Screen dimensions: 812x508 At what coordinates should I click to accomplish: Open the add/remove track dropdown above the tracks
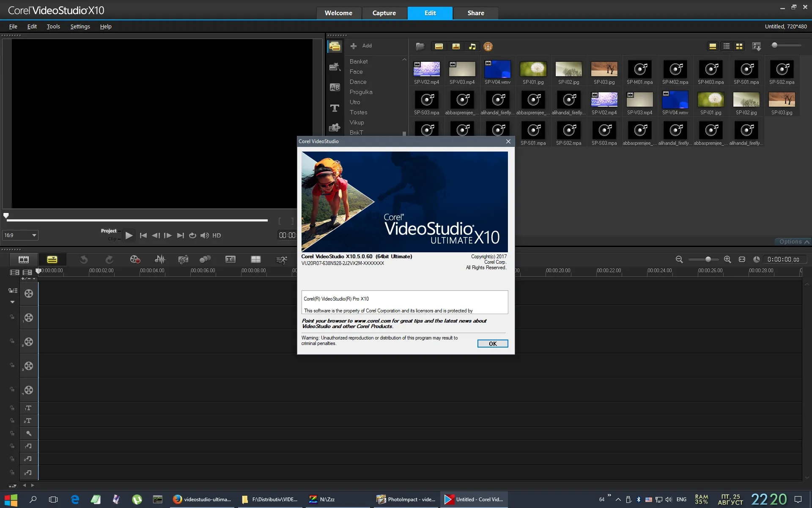(x=28, y=279)
